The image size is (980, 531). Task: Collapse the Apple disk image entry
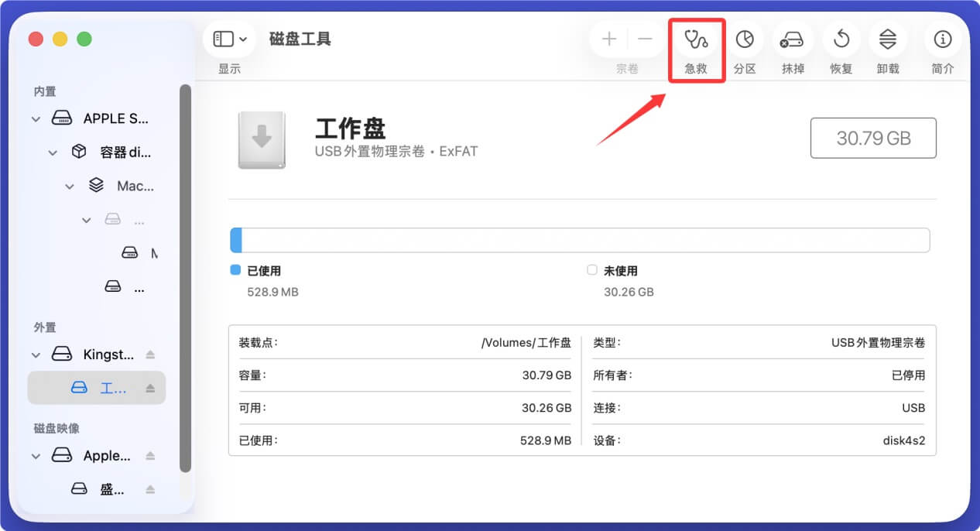coord(36,456)
